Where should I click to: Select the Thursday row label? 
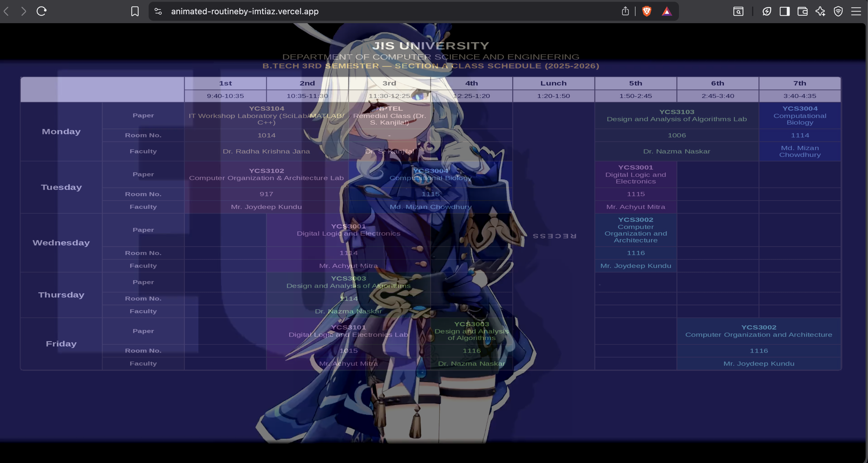click(x=61, y=295)
